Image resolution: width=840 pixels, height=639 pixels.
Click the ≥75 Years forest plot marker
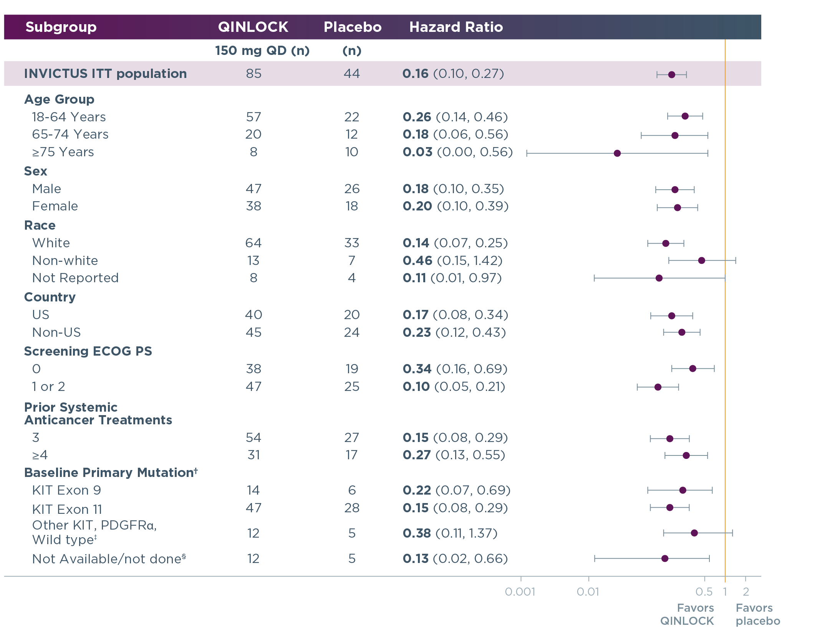coord(617,153)
